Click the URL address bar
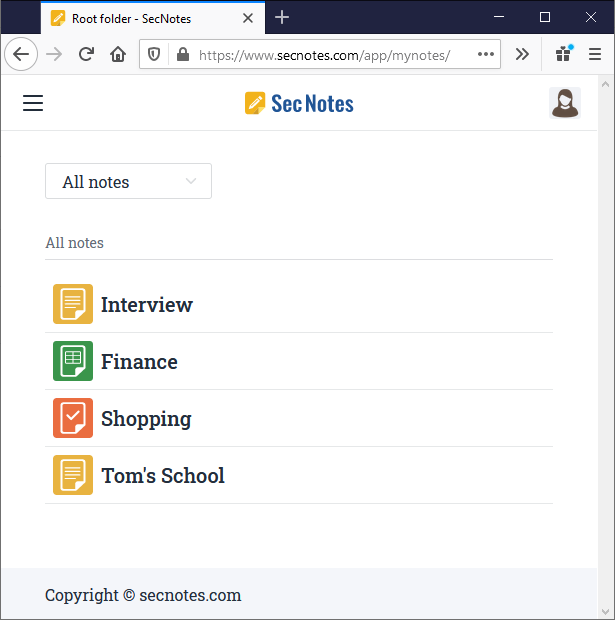 click(330, 55)
